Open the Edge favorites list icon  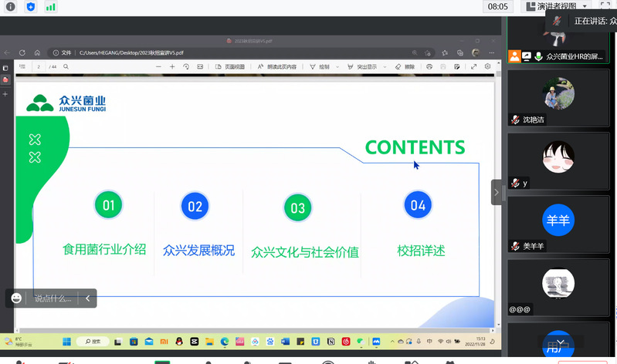(445, 52)
